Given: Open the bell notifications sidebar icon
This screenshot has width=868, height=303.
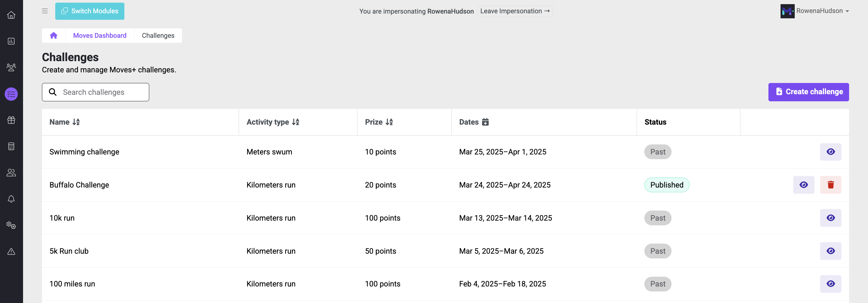Looking at the screenshot, I should [x=11, y=199].
